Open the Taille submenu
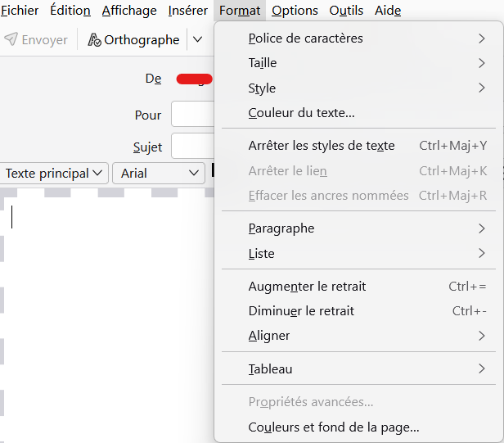 pyautogui.click(x=358, y=63)
